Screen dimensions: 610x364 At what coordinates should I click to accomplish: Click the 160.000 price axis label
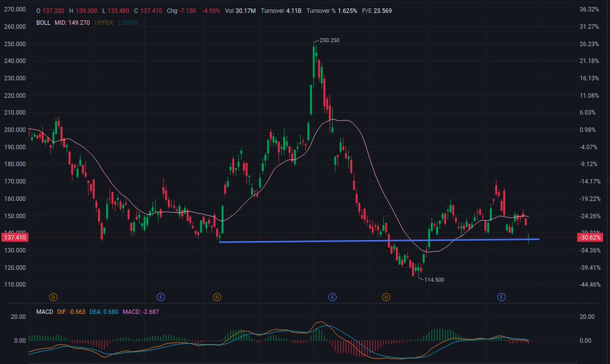[15, 198]
